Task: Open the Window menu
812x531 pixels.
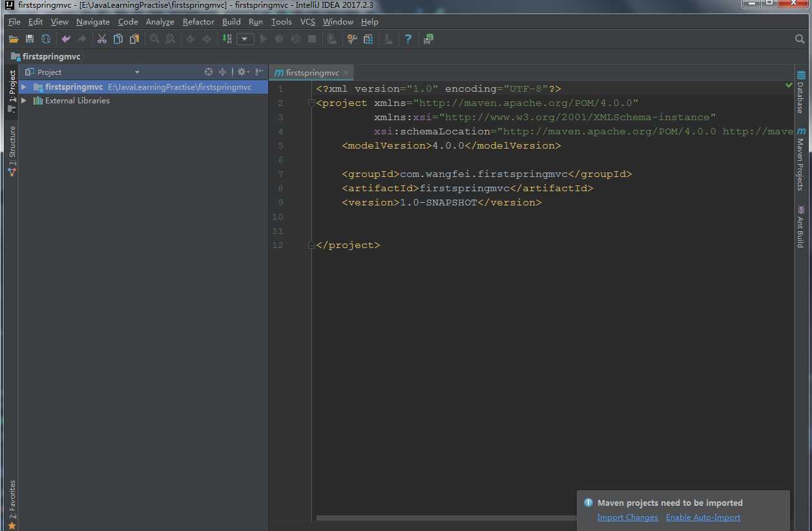Action: [x=338, y=21]
